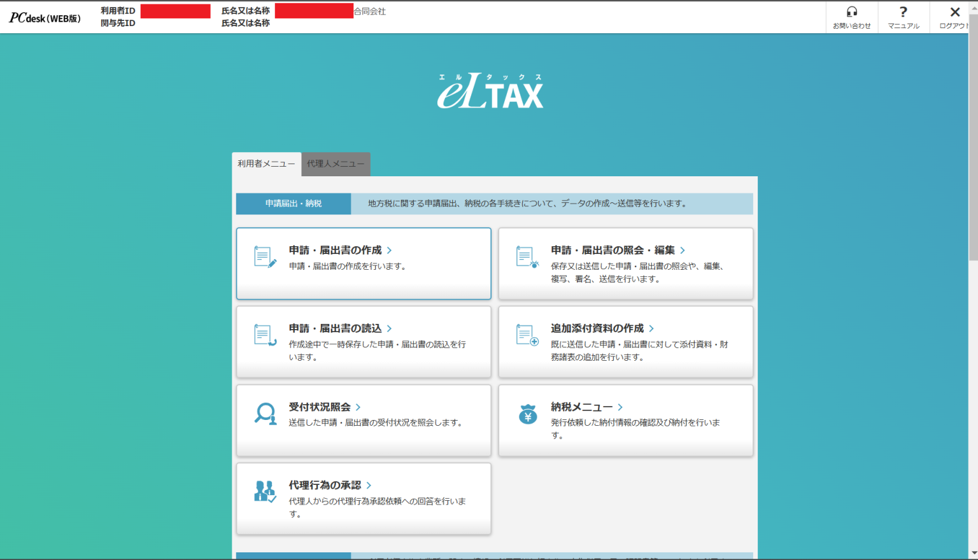Open the 申請・届出書の読込 card

363,342
